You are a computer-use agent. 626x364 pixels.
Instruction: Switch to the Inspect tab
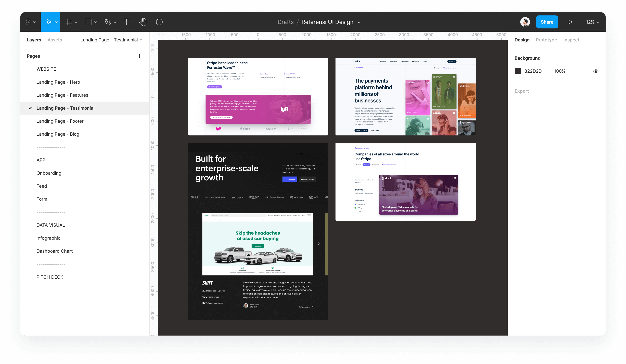click(571, 40)
